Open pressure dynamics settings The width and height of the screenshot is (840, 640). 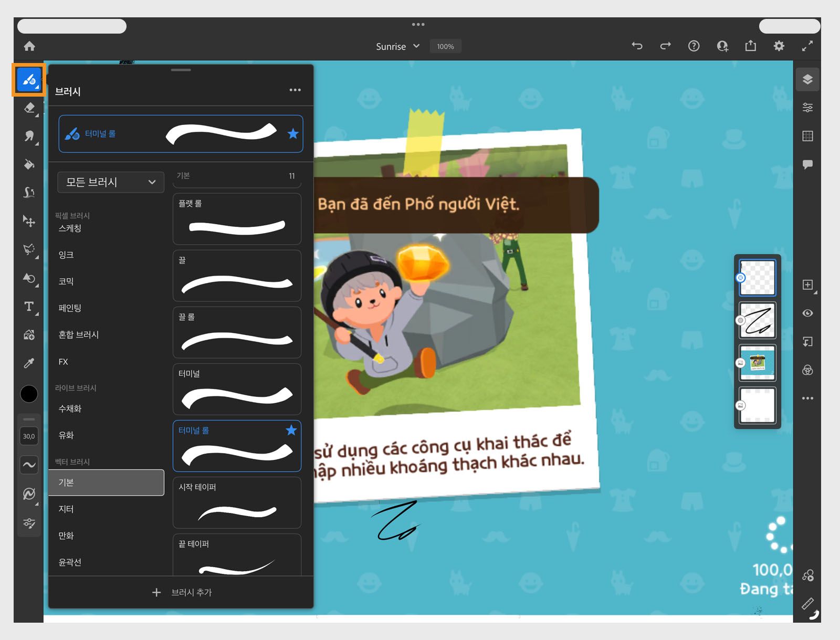tap(29, 494)
